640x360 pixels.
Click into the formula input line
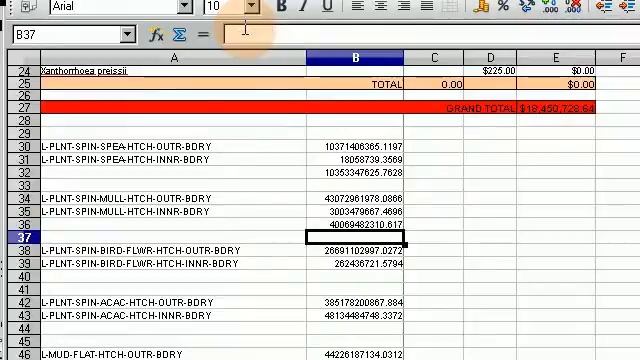point(432,35)
